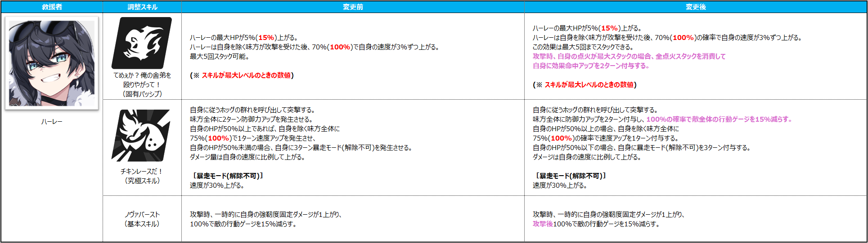Select the 調整スキル column header
This screenshot has width=868, height=243.
142,7
